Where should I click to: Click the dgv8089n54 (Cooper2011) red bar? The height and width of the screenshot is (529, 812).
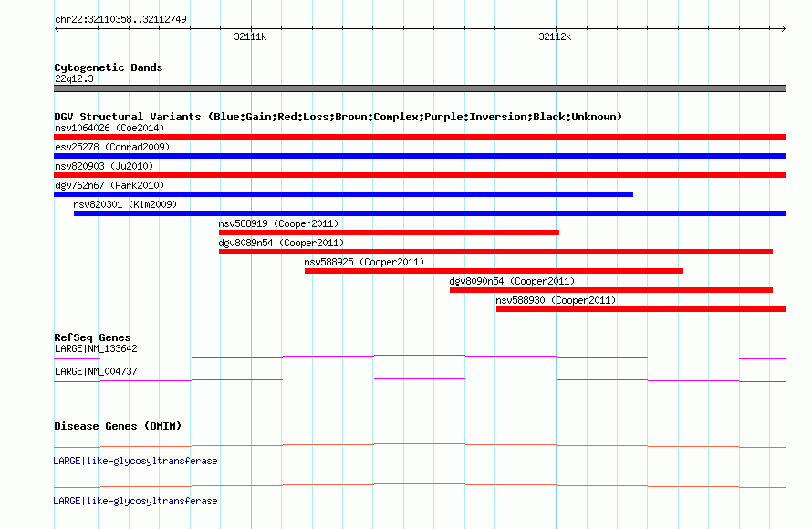tap(495, 252)
